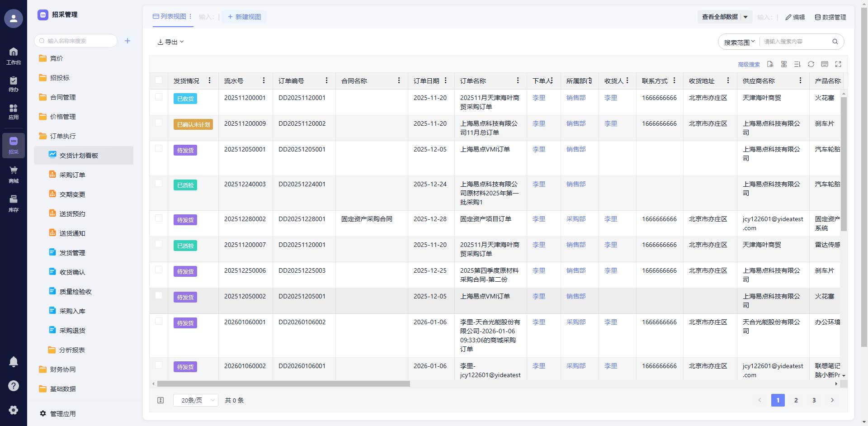The height and width of the screenshot is (426, 868).
Task: Click the 高级搜索 link
Action: tap(749, 65)
